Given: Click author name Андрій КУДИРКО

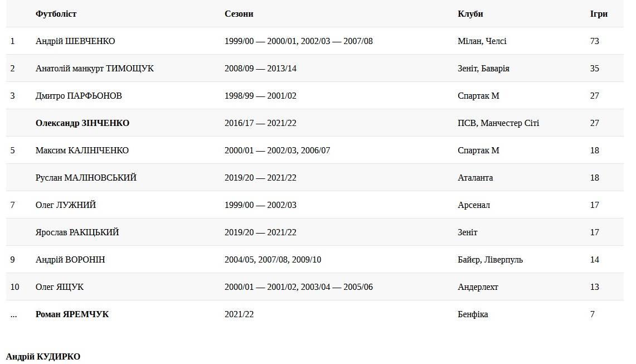Looking at the screenshot, I should [43, 357].
